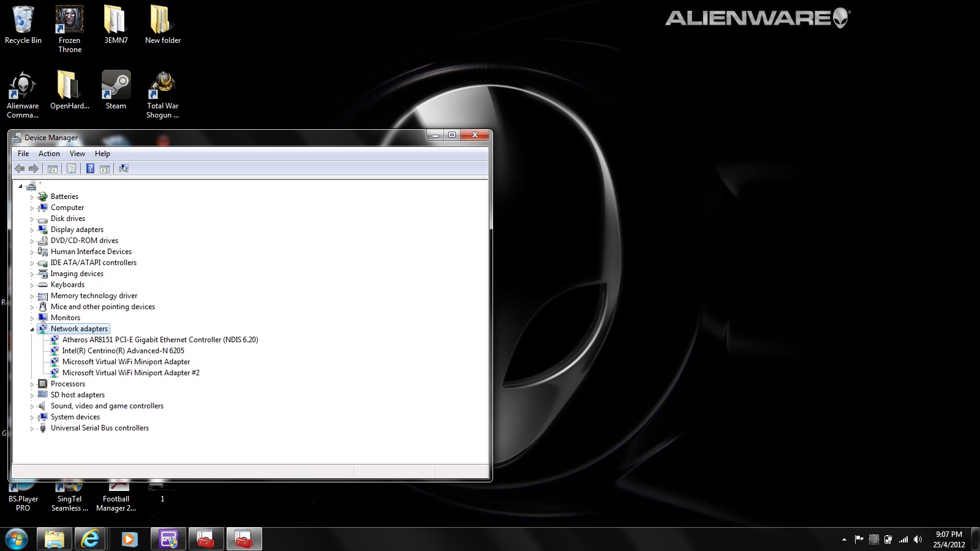Open the View menu
This screenshot has width=980, height=551.
[77, 154]
